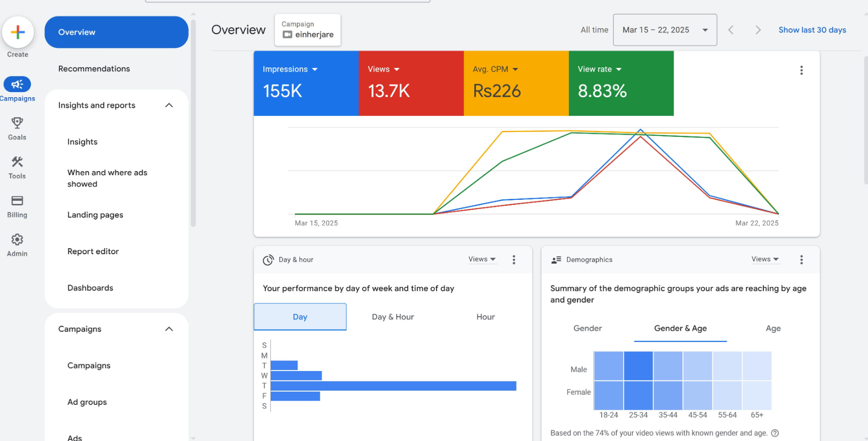Collapse Insights and reports section
The height and width of the screenshot is (441, 868).
(x=169, y=105)
